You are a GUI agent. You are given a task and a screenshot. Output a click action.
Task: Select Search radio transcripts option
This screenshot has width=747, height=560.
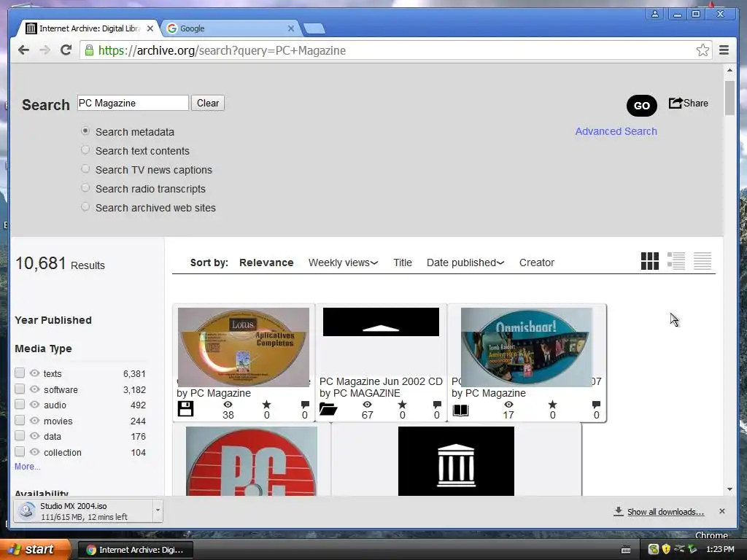[85, 188]
